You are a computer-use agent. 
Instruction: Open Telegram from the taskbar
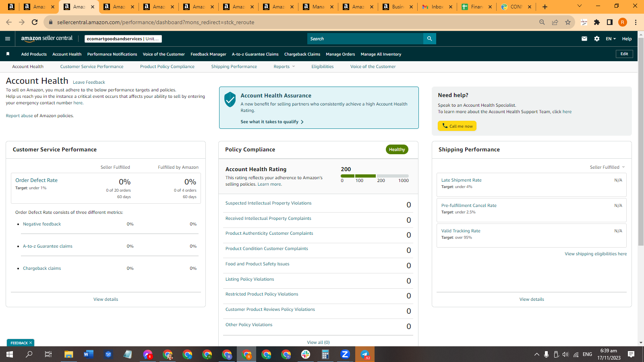click(x=365, y=354)
